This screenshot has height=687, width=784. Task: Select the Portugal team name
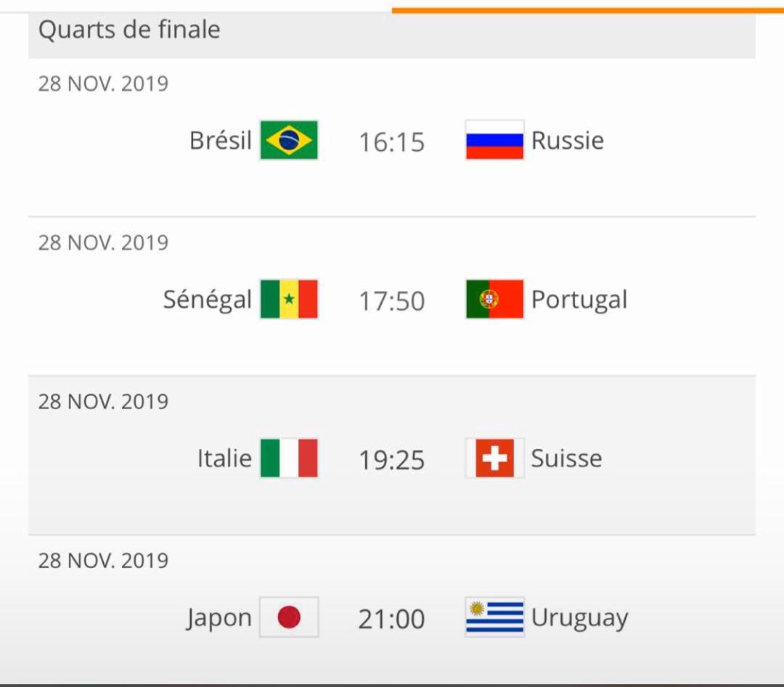579,300
